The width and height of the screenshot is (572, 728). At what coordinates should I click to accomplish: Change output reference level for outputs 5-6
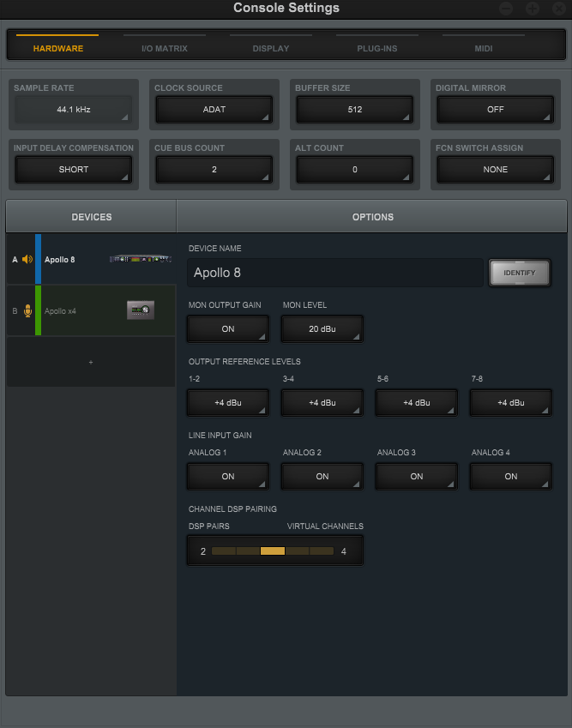point(417,402)
